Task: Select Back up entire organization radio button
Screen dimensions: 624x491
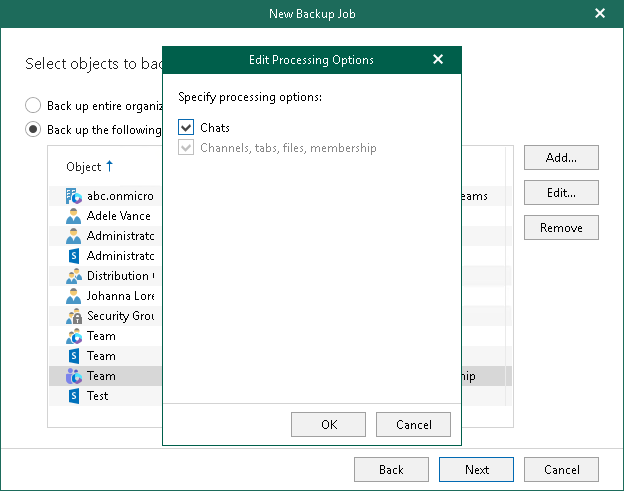Action: pos(33,105)
